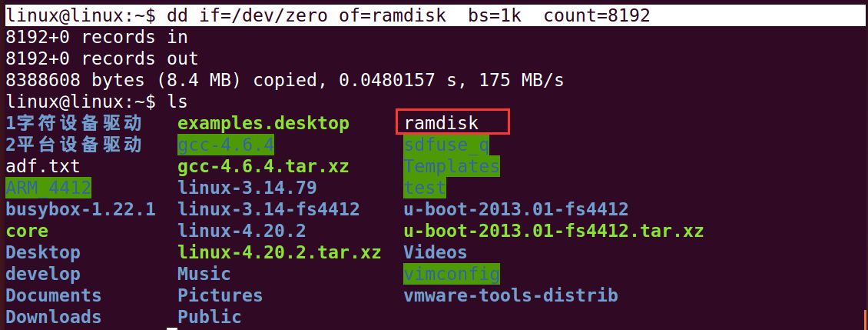Viewport: 868px width, 330px height.
Task: Select the vimconfig directory entry
Action: coord(452,274)
